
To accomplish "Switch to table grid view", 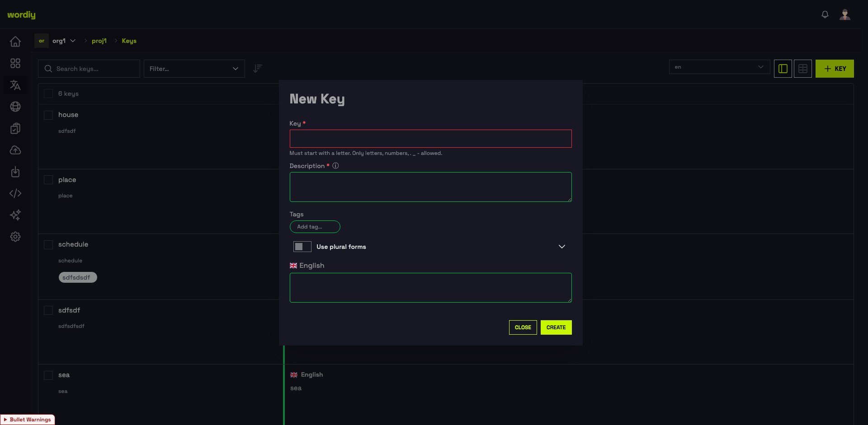I will [x=803, y=69].
